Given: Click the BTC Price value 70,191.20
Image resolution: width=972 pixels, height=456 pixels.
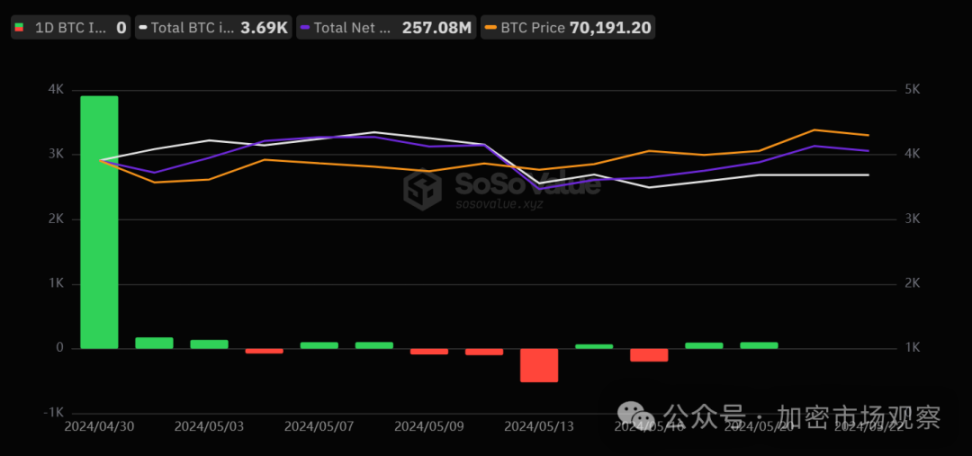Looking at the screenshot, I should 609,28.
